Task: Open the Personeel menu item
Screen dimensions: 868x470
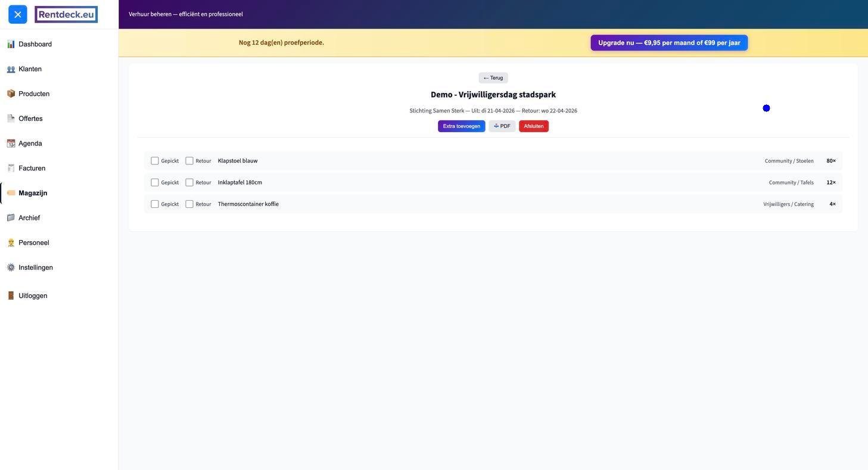Action: point(33,243)
